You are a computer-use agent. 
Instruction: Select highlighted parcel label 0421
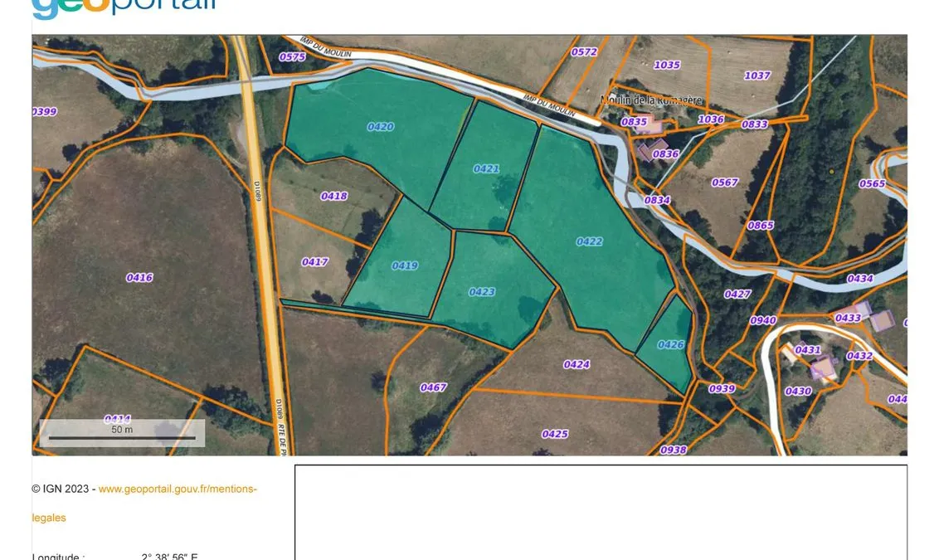point(486,169)
